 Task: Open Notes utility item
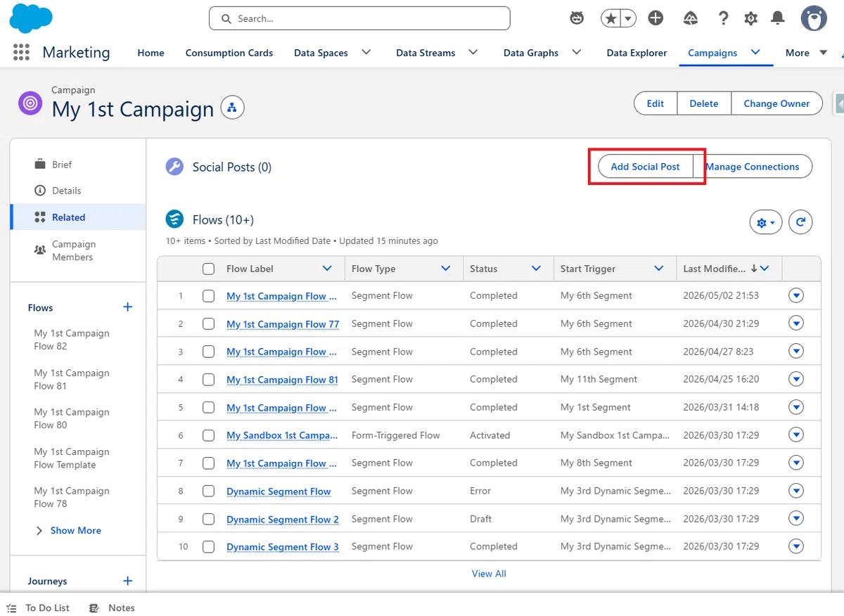112,608
